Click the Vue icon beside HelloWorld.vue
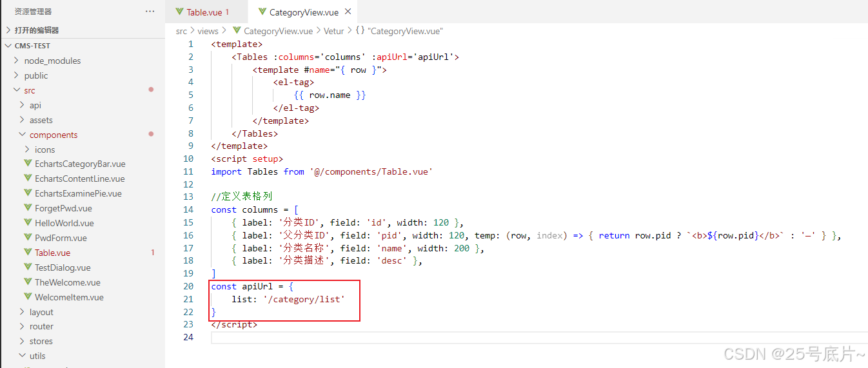 click(x=28, y=223)
